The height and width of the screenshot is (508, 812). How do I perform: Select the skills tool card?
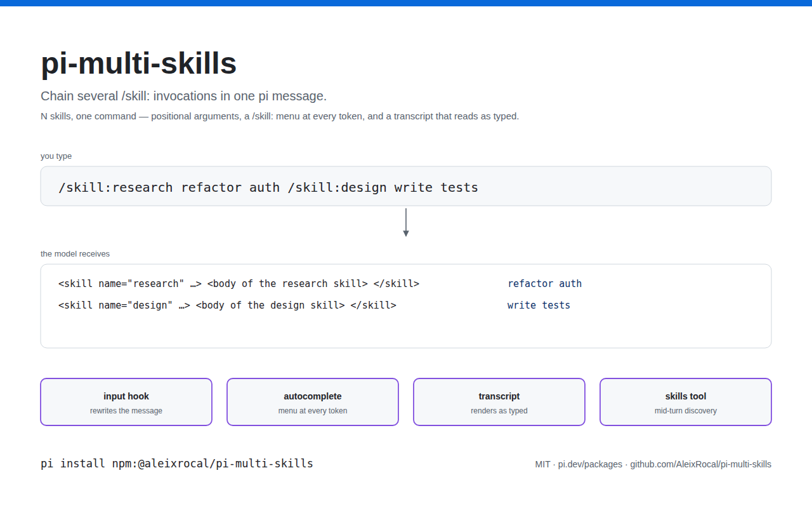686,402
